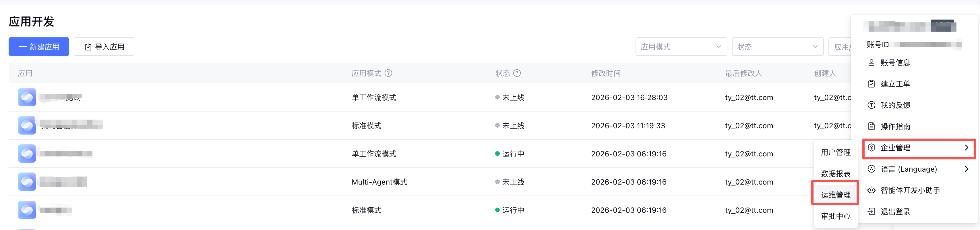The image size is (980, 230).
Task: Open the 状态 filter dropdown
Action: point(777,47)
